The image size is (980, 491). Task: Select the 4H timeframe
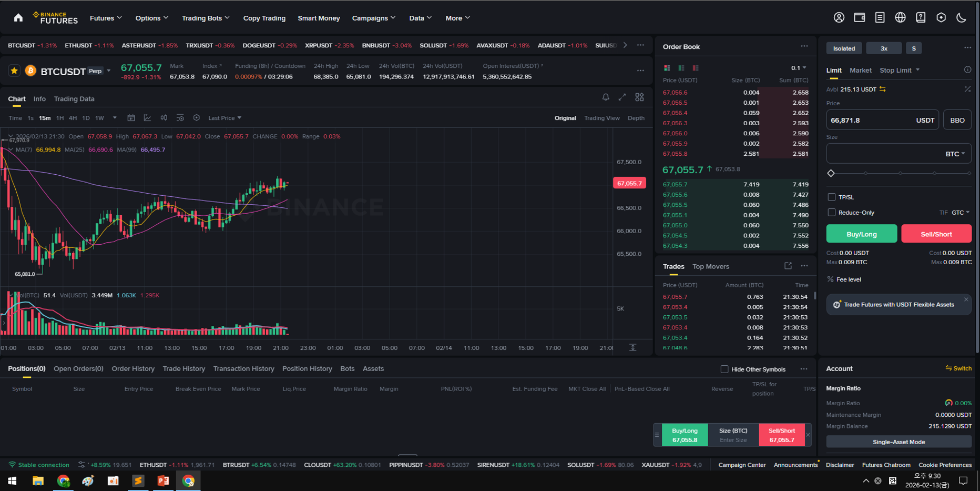(x=73, y=118)
